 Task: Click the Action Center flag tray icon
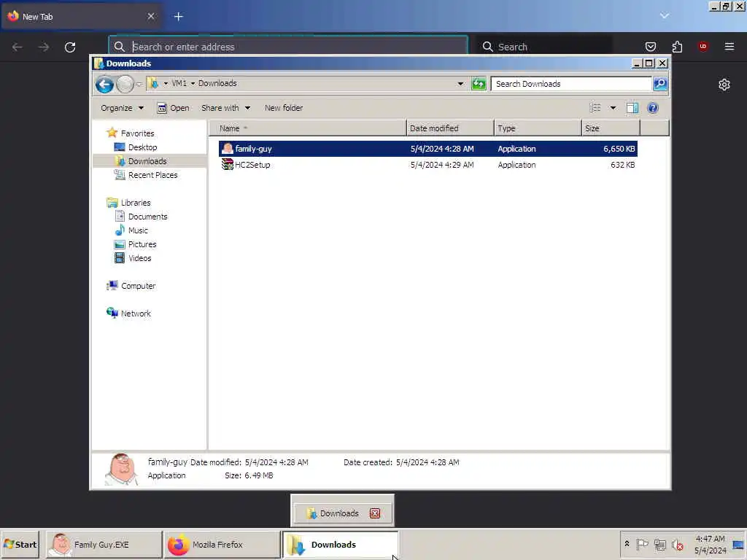pyautogui.click(x=642, y=544)
